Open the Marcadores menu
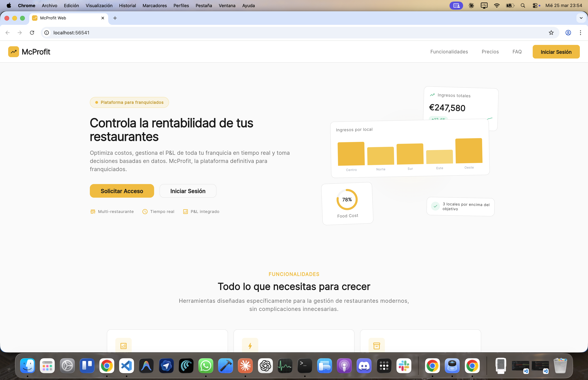 point(154,5)
